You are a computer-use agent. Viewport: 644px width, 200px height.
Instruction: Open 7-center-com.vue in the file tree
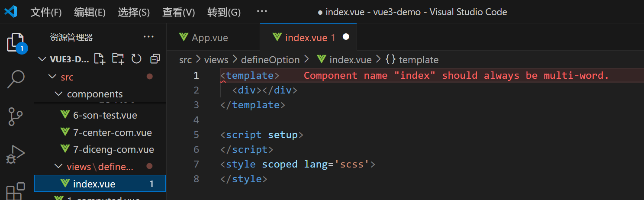coord(113,132)
